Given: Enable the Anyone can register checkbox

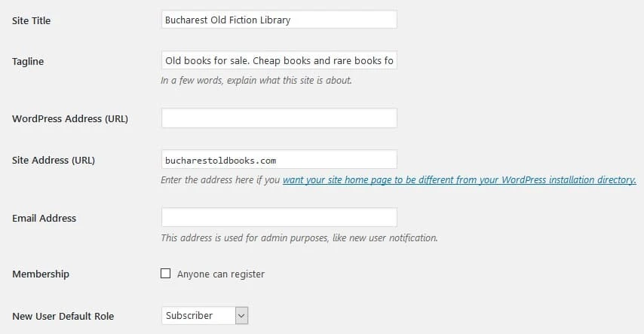Looking at the screenshot, I should [x=166, y=274].
